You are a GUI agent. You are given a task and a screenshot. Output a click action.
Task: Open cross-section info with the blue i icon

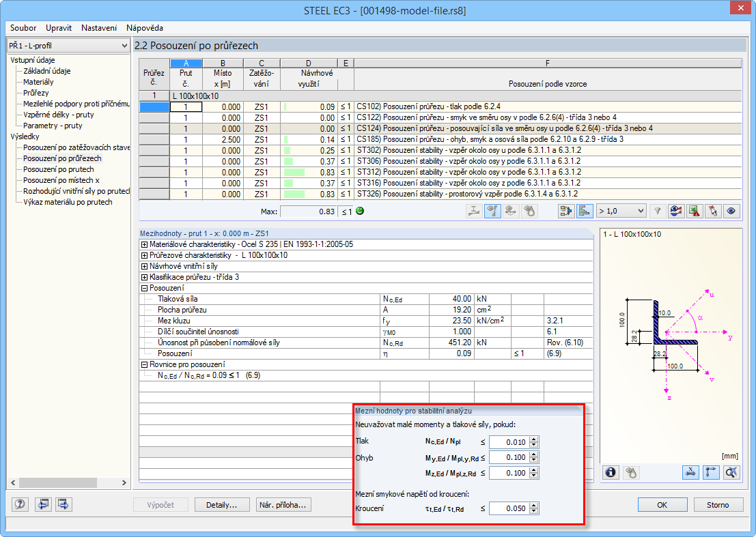[x=611, y=472]
